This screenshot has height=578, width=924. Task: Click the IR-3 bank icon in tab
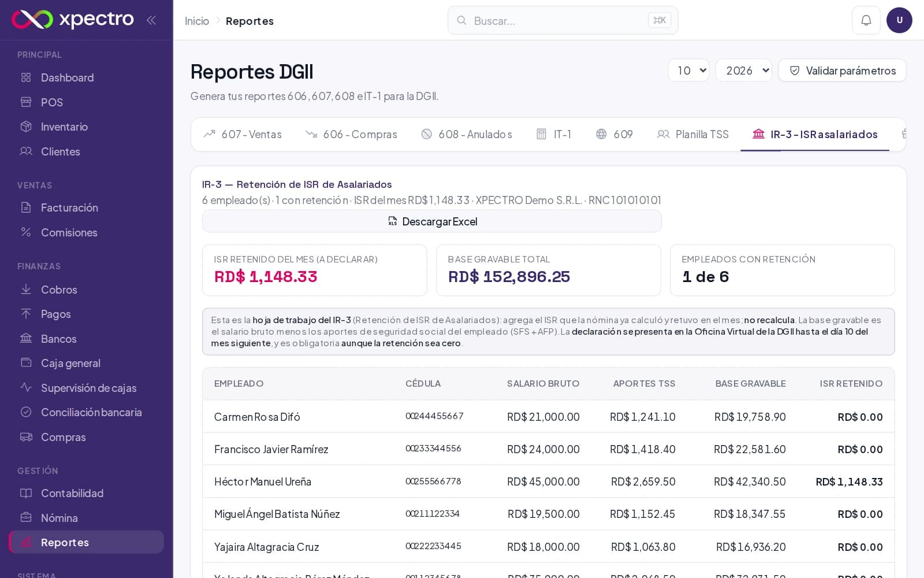[x=758, y=134]
